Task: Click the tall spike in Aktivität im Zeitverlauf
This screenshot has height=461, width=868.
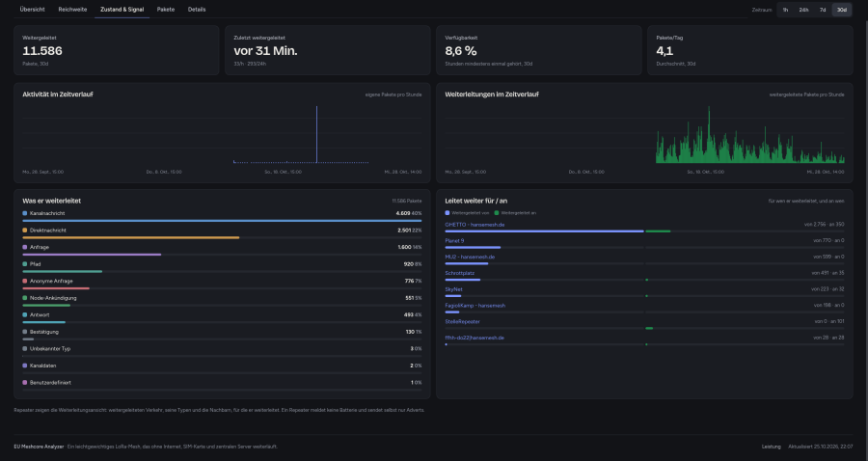Action: pyautogui.click(x=316, y=134)
